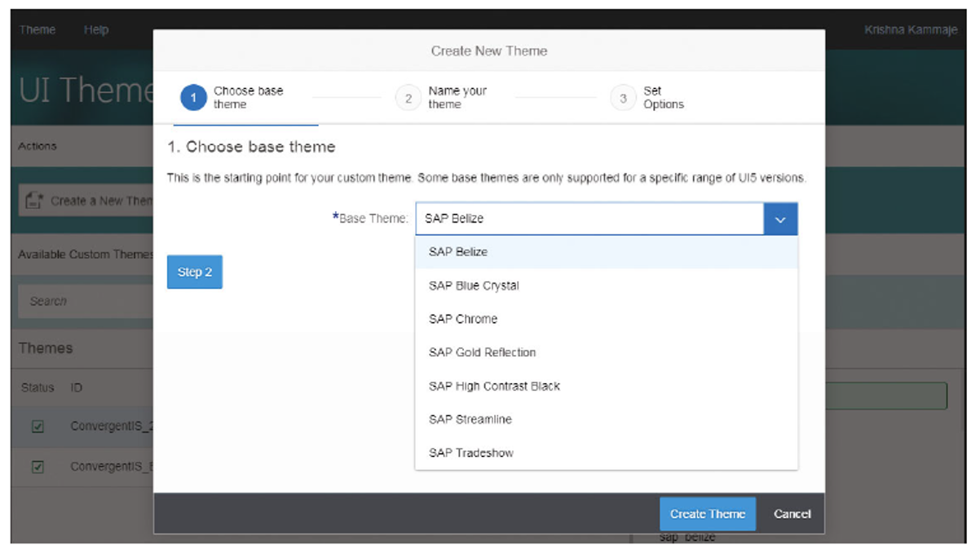Select SAP Streamline in the dropdown
The height and width of the screenshot is (554, 980).
tap(470, 419)
